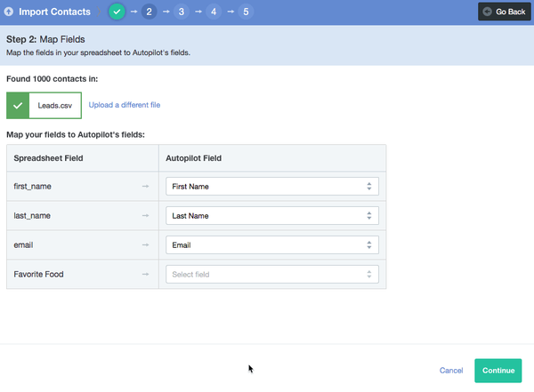Open the First Name field dropdown
Screen dimensions: 534x392
[x=272, y=186]
